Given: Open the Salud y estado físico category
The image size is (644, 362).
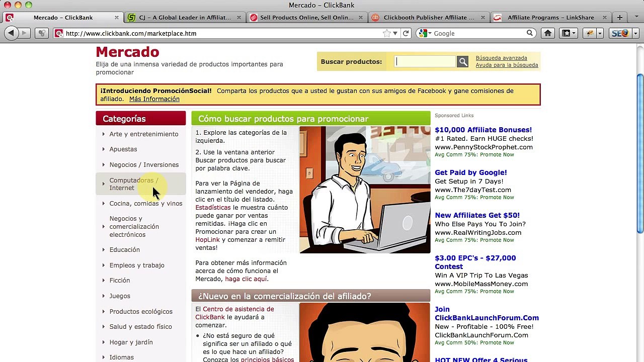Looking at the screenshot, I should 141,326.
